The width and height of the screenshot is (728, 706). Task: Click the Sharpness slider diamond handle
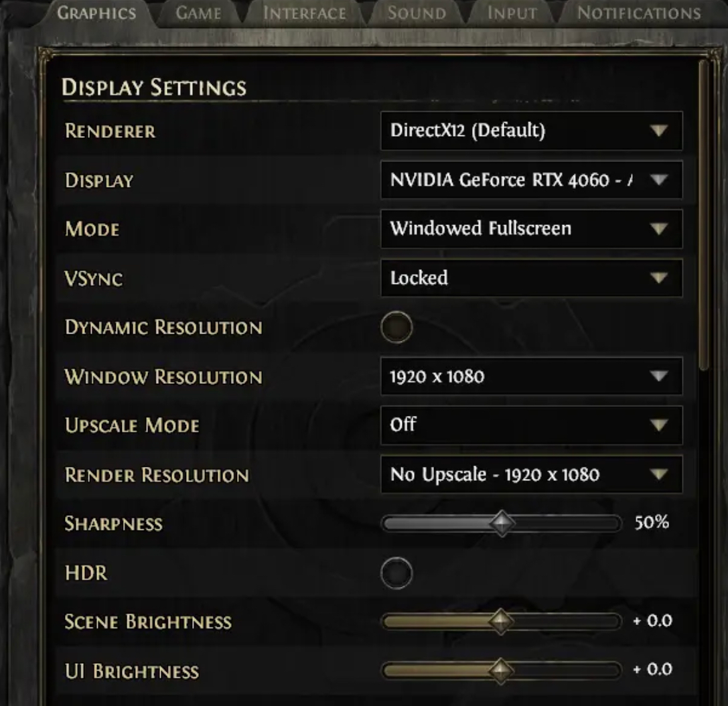pyautogui.click(x=502, y=523)
